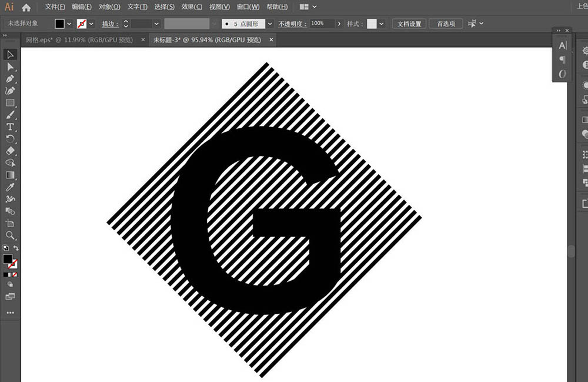Screen dimensions: 588x382
Task: Click the 首选项 button
Action: [x=446, y=24]
